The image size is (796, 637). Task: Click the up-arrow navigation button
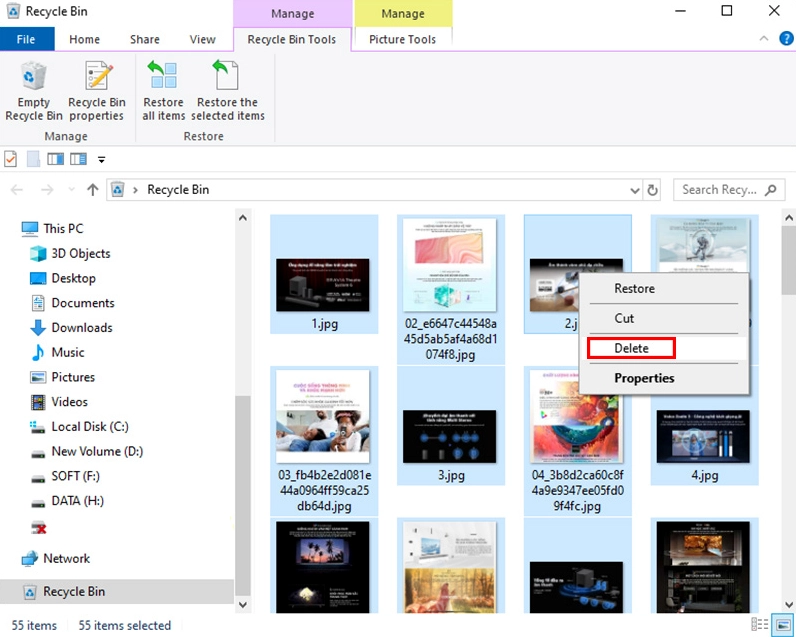(x=93, y=190)
